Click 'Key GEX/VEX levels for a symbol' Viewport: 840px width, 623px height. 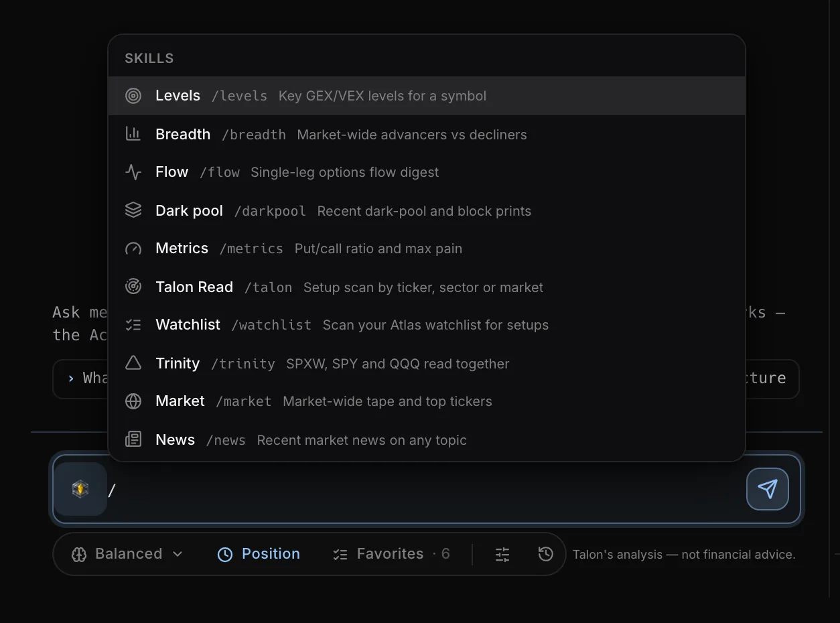(x=382, y=96)
